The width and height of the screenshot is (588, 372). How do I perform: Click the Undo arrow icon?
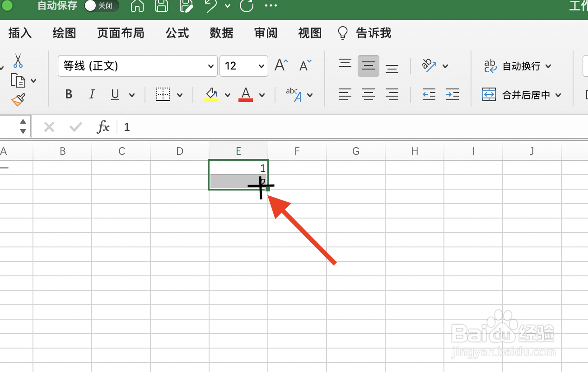coord(210,6)
